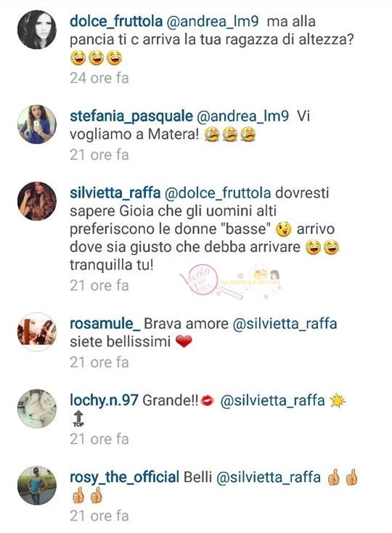392x533 pixels.
Task: Open rosamule_'s avatar
Action: (x=37, y=331)
